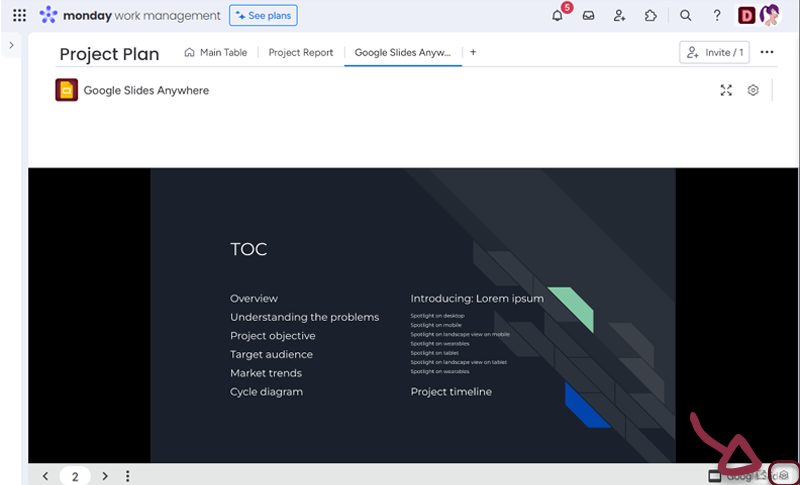
Task: Open the apps marketplace puzzle icon
Action: pos(651,16)
